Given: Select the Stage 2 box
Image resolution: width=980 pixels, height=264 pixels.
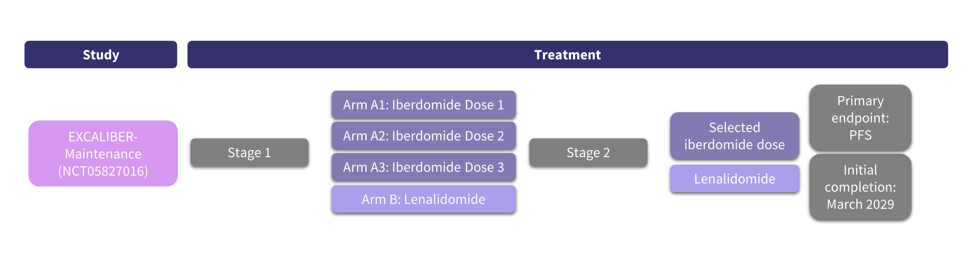Looking at the screenshot, I should [x=588, y=152].
